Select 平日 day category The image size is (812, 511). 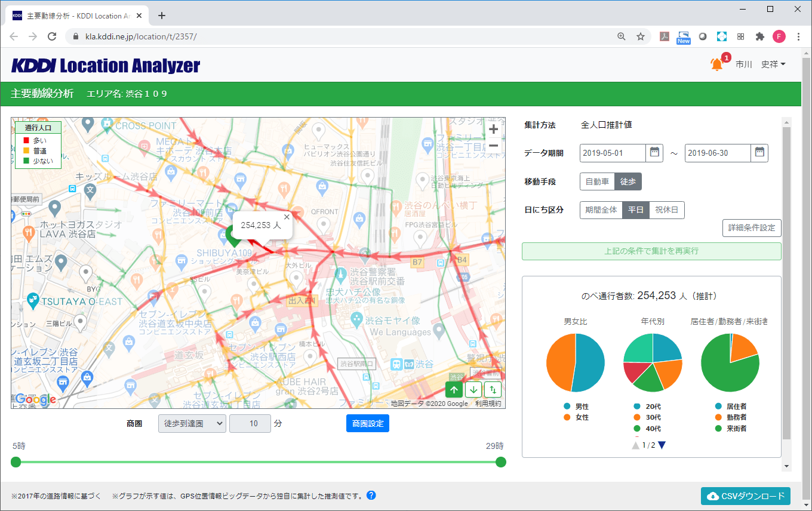pyautogui.click(x=636, y=210)
